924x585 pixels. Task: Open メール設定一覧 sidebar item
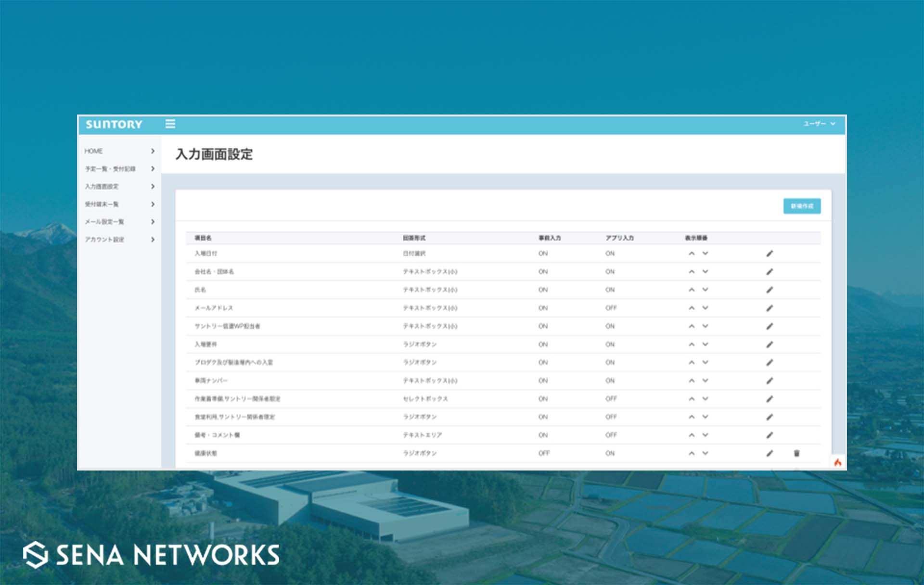104,222
